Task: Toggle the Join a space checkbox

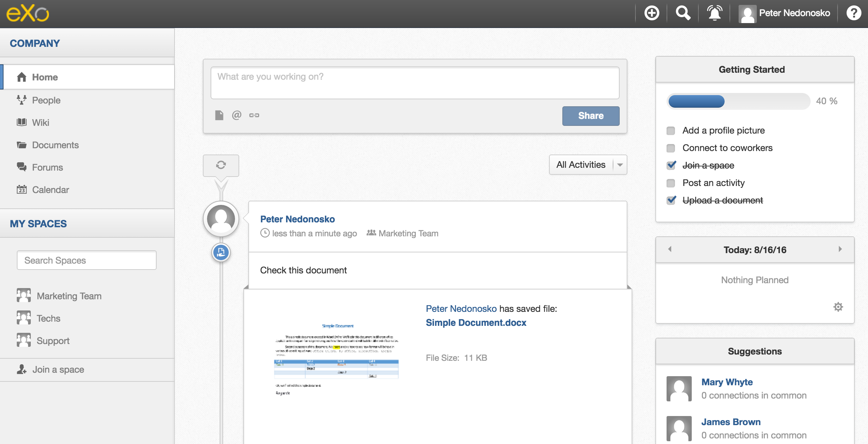Action: click(x=671, y=165)
